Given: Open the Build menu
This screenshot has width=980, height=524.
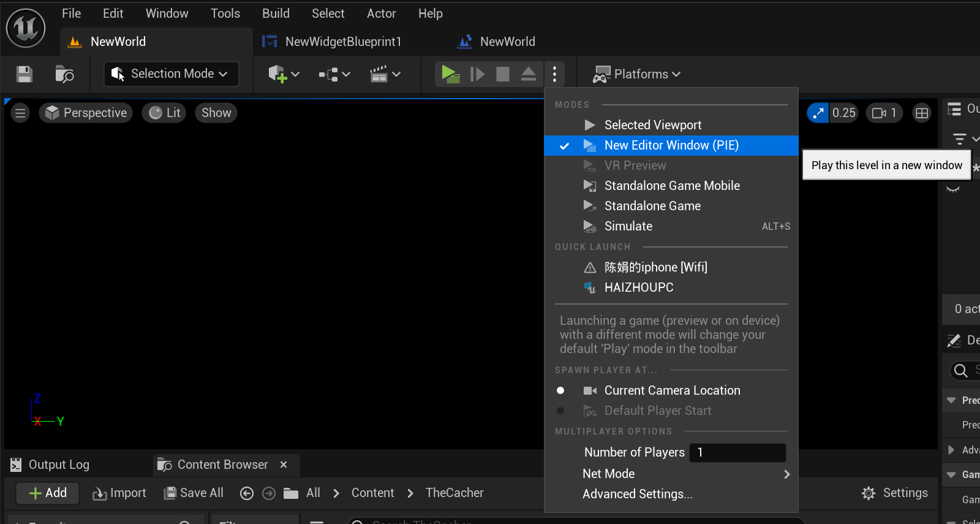Looking at the screenshot, I should click(276, 13).
